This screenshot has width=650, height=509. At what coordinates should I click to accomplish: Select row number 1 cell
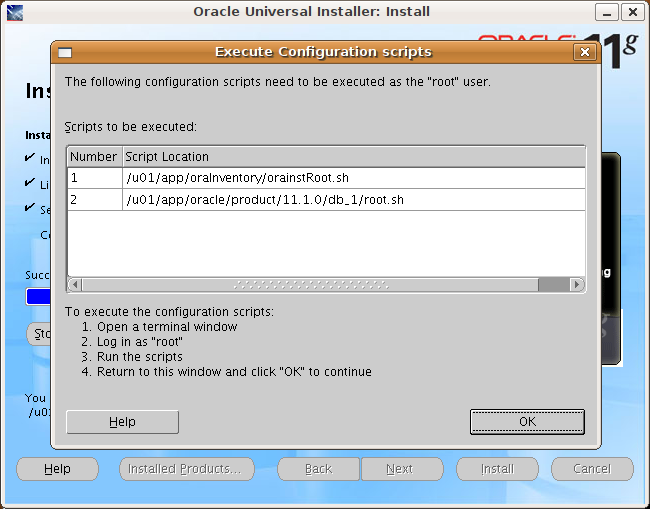tap(95, 178)
